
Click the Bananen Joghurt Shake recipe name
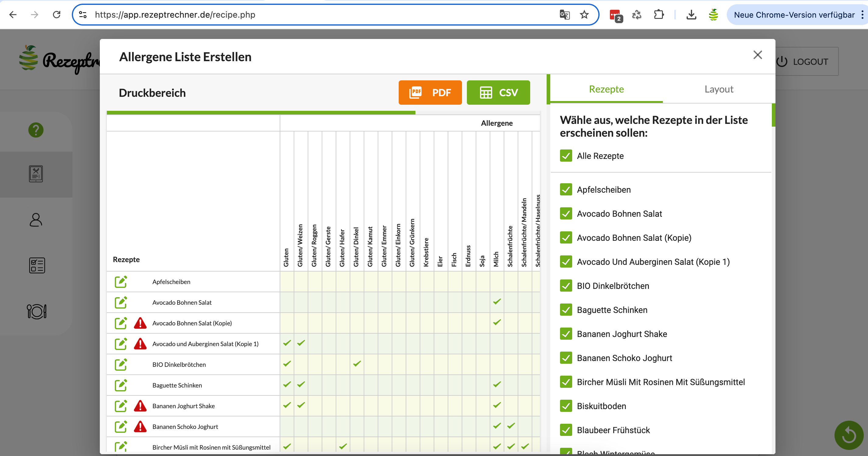point(183,406)
